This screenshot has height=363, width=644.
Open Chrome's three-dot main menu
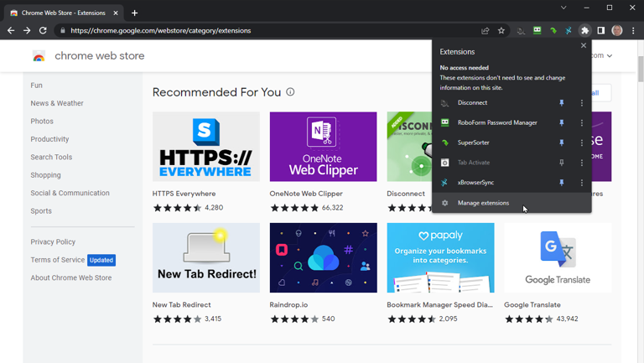[633, 30]
